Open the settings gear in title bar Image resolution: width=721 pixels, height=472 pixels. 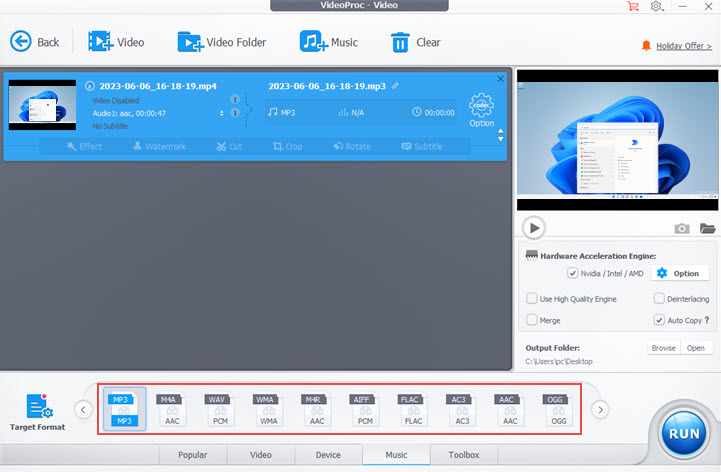tap(656, 6)
